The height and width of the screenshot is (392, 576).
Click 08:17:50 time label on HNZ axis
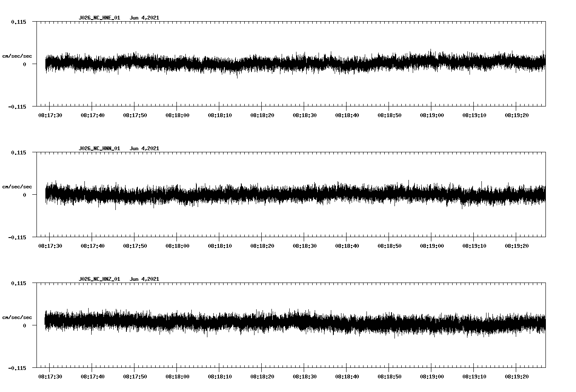135,376
